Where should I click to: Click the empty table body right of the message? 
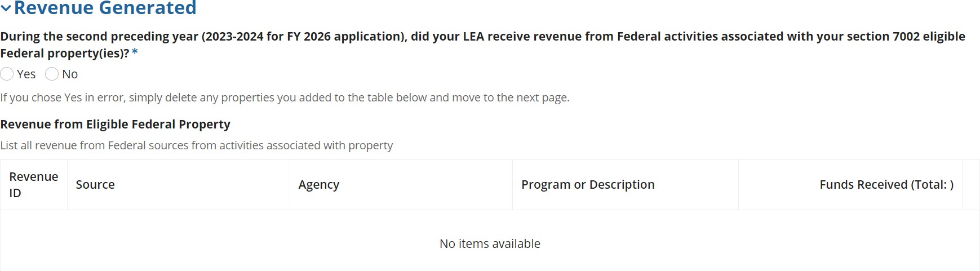[x=789, y=243]
